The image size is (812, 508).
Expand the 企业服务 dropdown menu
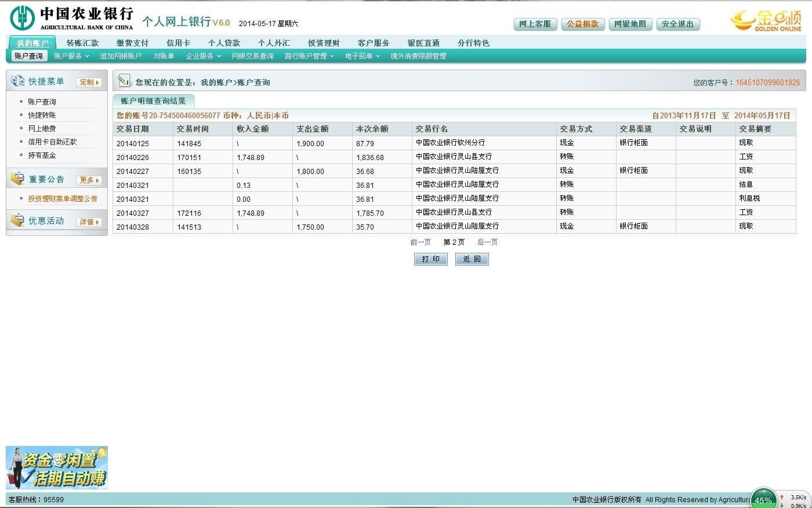(203, 56)
